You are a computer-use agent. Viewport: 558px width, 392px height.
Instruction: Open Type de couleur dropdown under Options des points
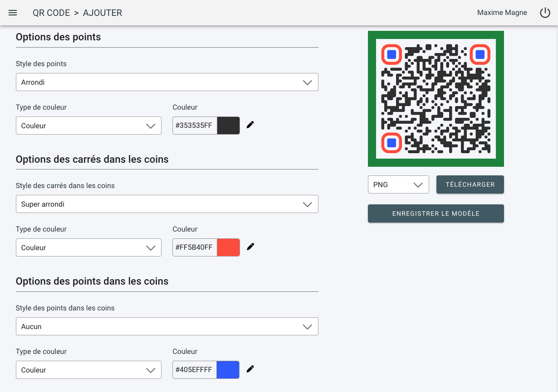tap(88, 126)
